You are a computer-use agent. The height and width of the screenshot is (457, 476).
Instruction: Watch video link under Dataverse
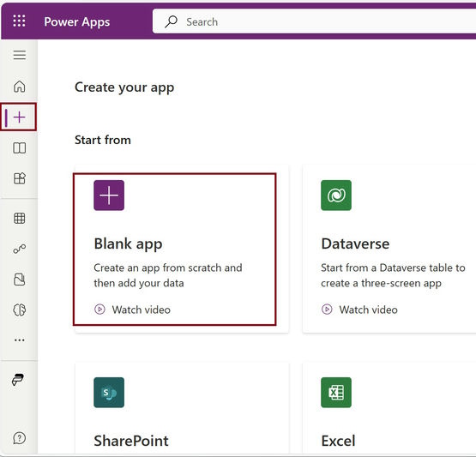click(368, 310)
